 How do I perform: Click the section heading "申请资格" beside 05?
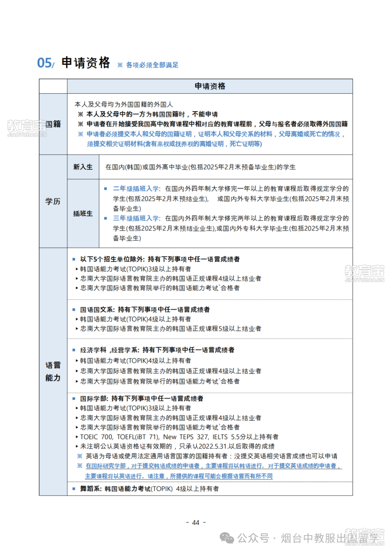(x=86, y=63)
